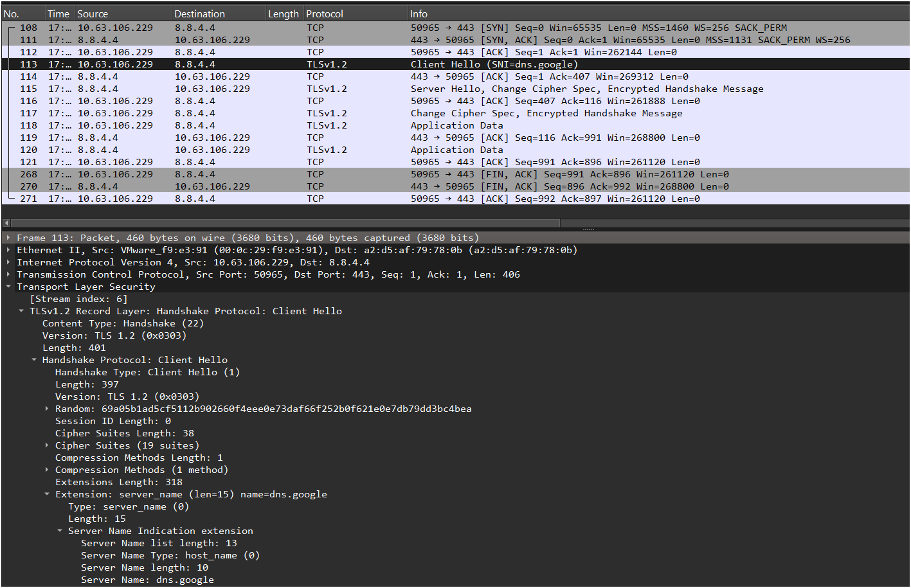This screenshot has width=911, height=588.
Task: Expand Compression Methods (1 method)
Action: [x=47, y=470]
